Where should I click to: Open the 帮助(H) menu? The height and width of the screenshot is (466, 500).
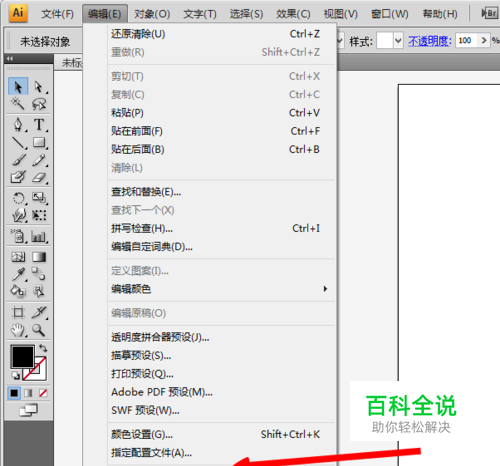click(x=440, y=14)
